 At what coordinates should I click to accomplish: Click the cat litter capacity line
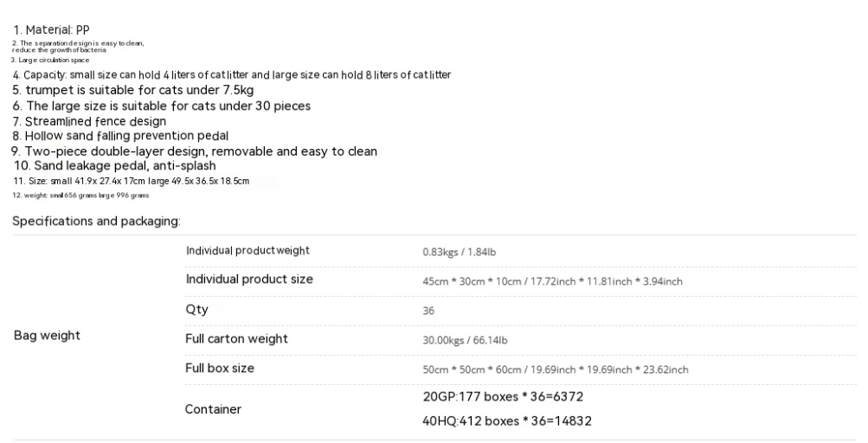point(232,74)
